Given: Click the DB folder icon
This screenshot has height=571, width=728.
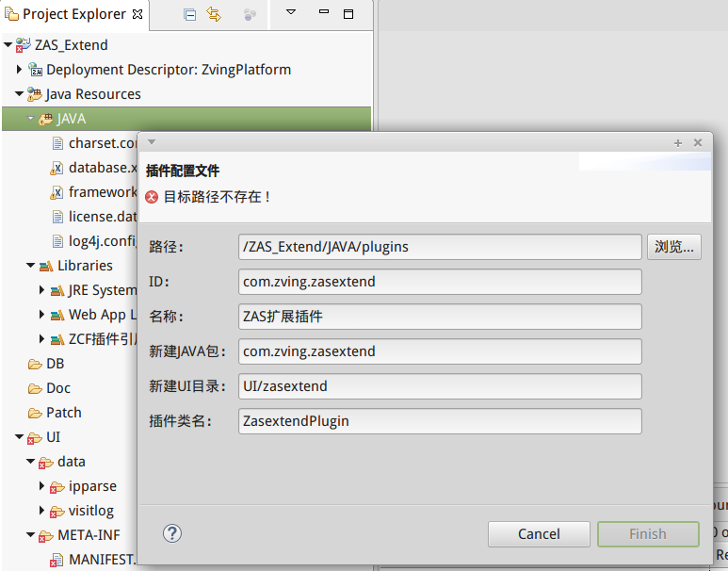Looking at the screenshot, I should pos(34,364).
